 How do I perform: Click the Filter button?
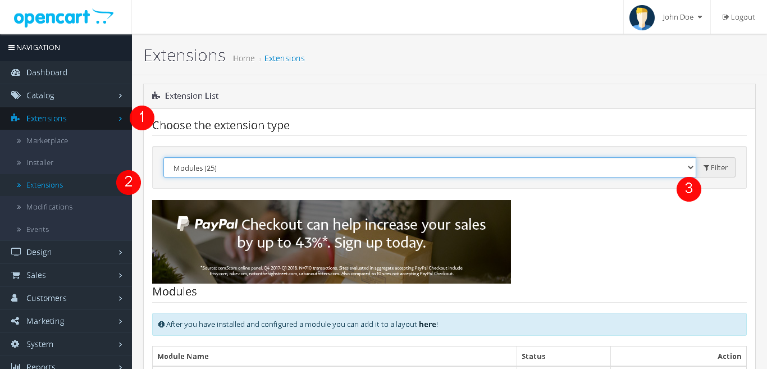(716, 167)
